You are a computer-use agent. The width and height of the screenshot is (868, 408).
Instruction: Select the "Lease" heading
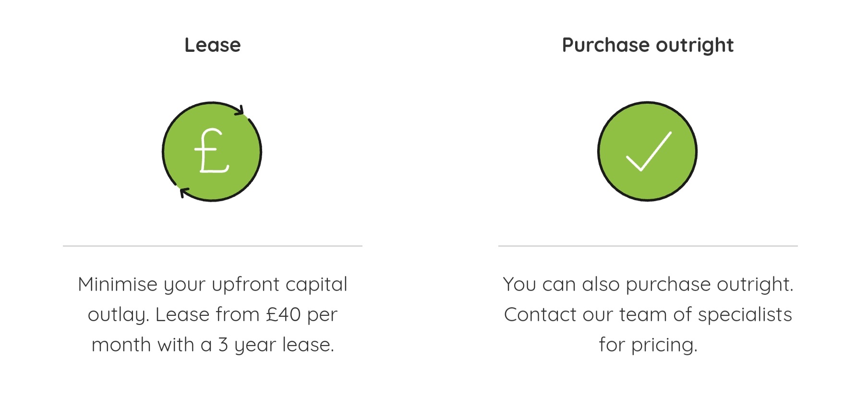coord(213,45)
